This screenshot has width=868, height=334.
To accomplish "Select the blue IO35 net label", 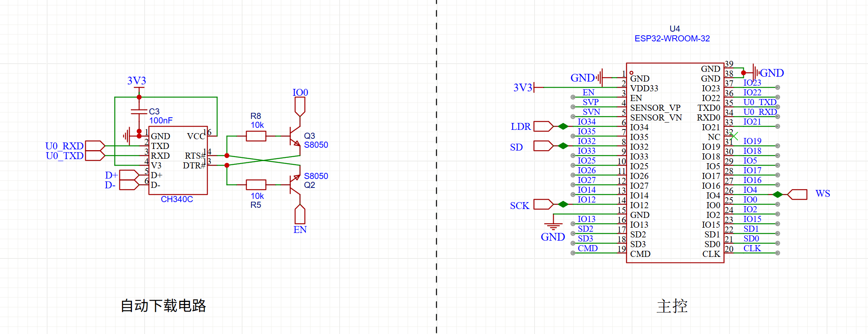I will coord(587,131).
